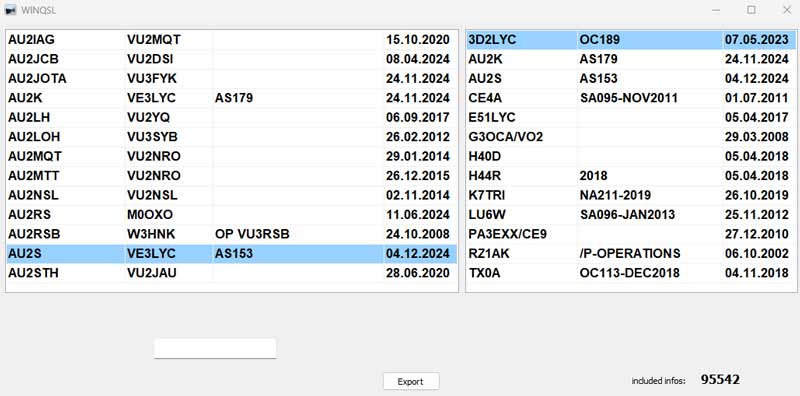Screen dimensions: 800x396
Task: Select the AU2RS entry
Action: tap(29, 214)
